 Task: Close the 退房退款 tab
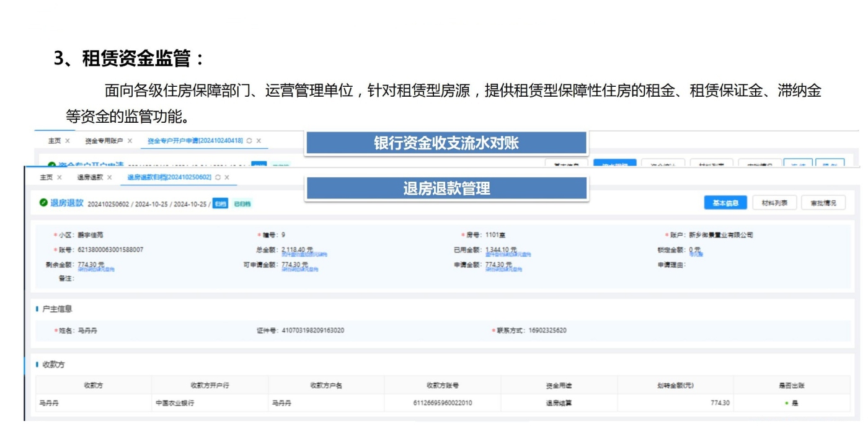tap(110, 178)
